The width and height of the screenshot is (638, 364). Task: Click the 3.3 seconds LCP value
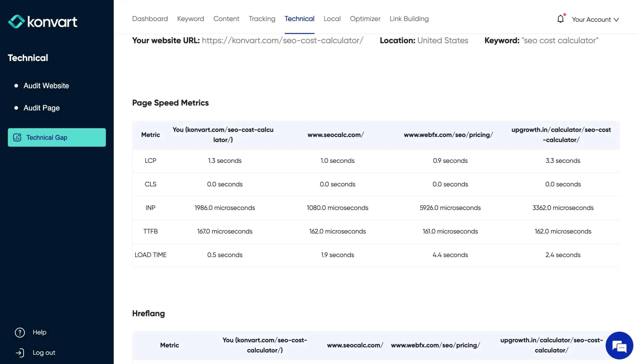pyautogui.click(x=563, y=161)
